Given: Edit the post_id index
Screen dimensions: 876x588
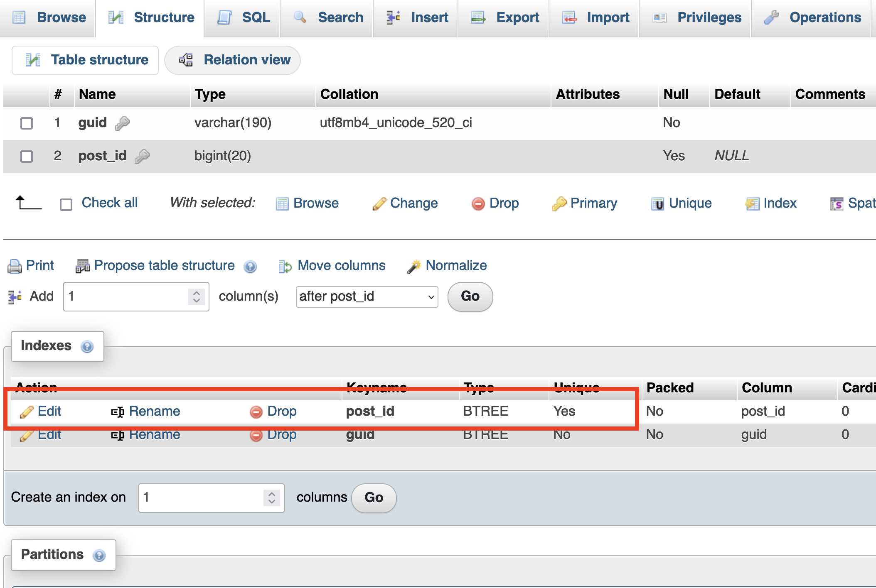Looking at the screenshot, I should (x=49, y=411).
